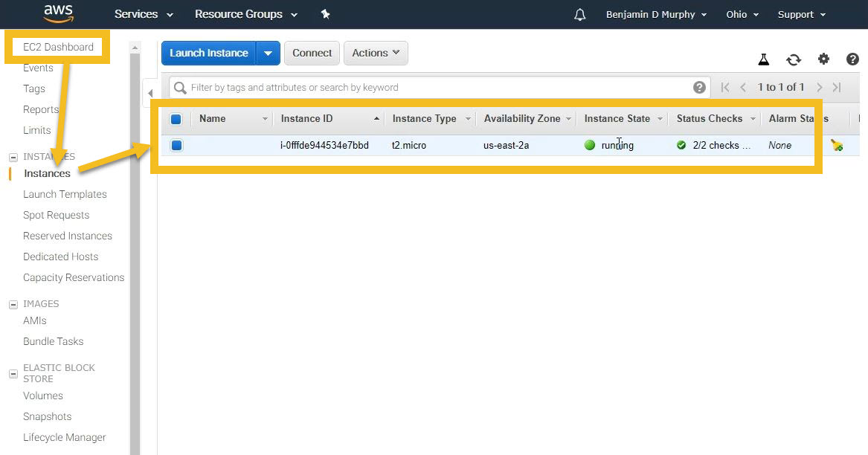868x455 pixels.
Task: Go to first page of results
Action: [x=725, y=88]
